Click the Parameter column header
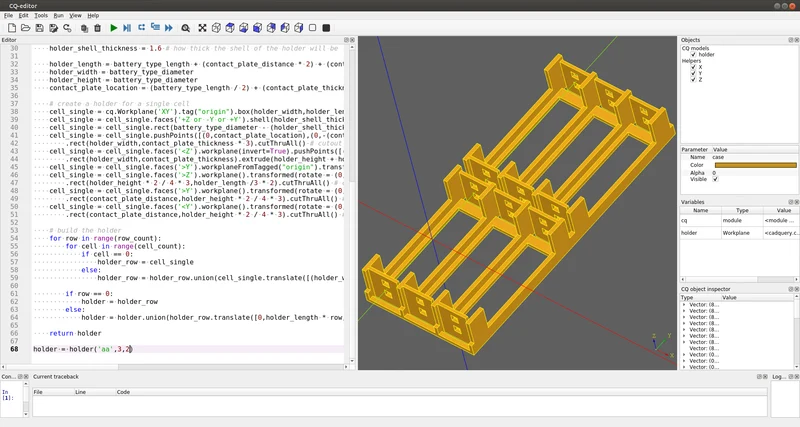Image resolution: width=800 pixels, height=427 pixels. click(695, 149)
